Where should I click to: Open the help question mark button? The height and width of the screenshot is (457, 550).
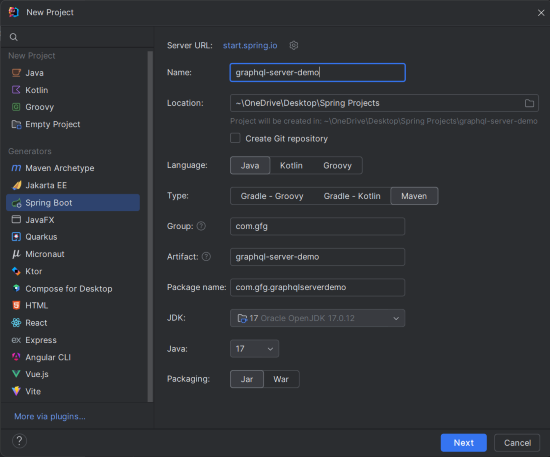tap(19, 441)
